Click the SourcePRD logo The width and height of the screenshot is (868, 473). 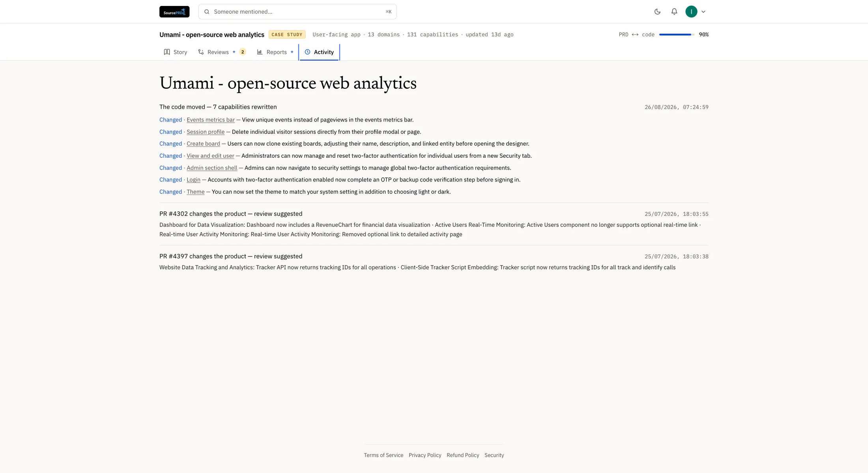pyautogui.click(x=174, y=12)
